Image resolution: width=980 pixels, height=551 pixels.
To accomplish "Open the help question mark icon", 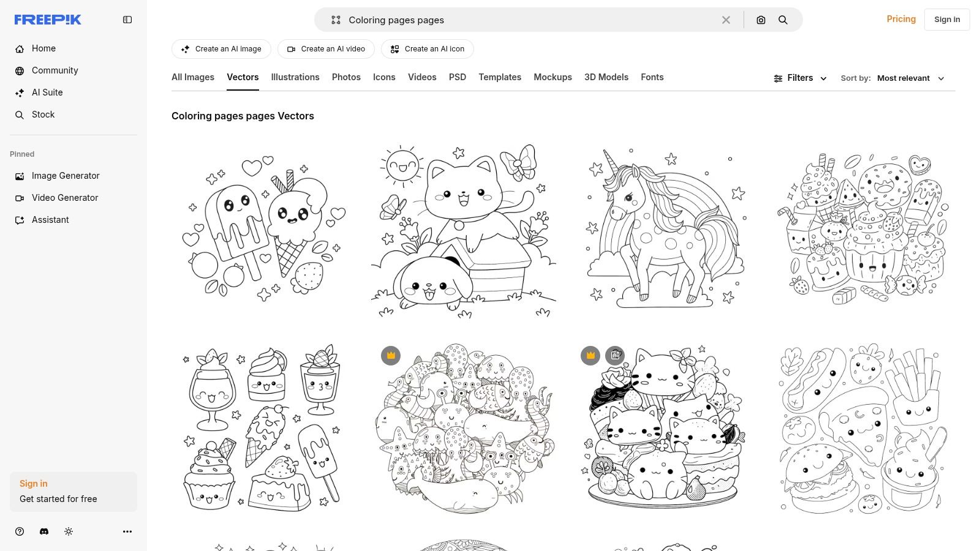I will click(20, 531).
